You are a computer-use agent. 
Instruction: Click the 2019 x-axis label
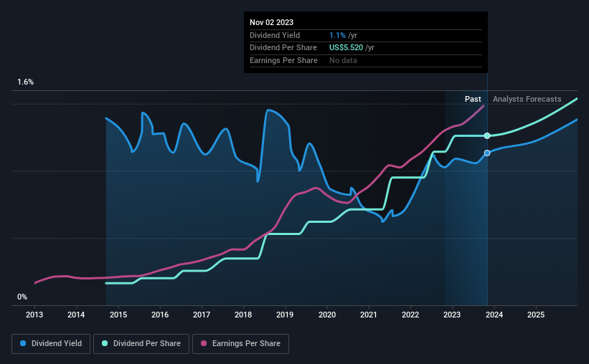pyautogui.click(x=285, y=315)
